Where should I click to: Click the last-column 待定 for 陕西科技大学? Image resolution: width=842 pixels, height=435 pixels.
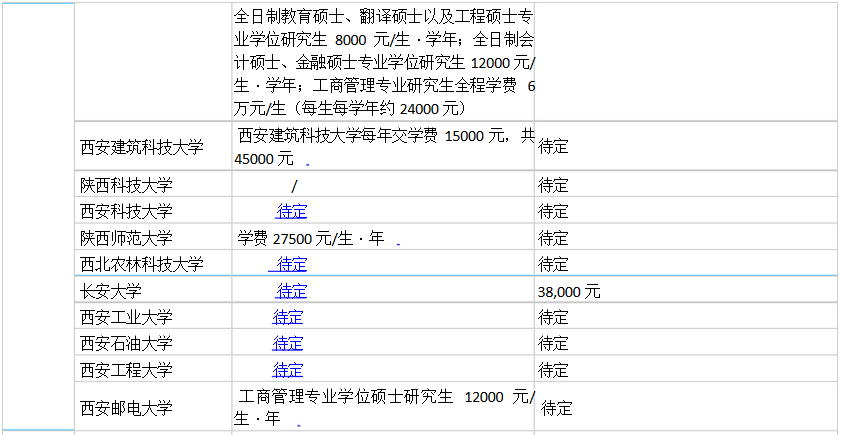coord(553,185)
